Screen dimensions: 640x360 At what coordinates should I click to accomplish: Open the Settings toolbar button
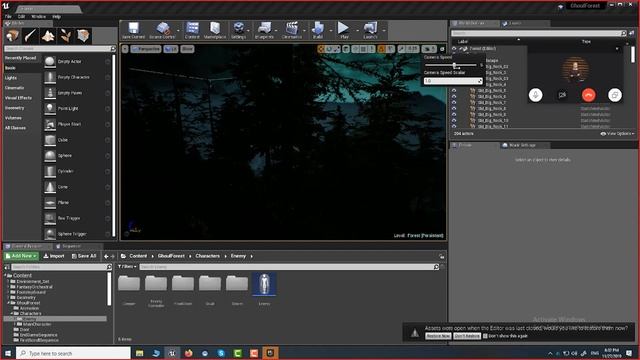(x=239, y=30)
